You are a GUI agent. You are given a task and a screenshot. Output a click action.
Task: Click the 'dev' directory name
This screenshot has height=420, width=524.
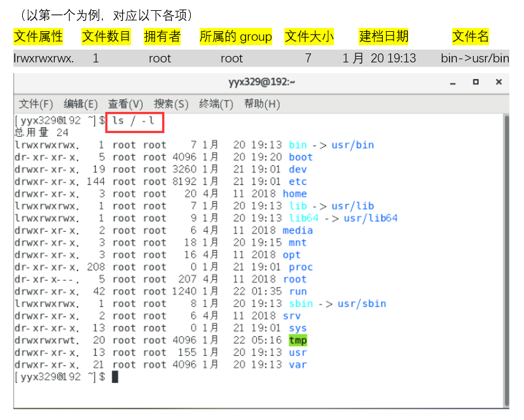[298, 169]
